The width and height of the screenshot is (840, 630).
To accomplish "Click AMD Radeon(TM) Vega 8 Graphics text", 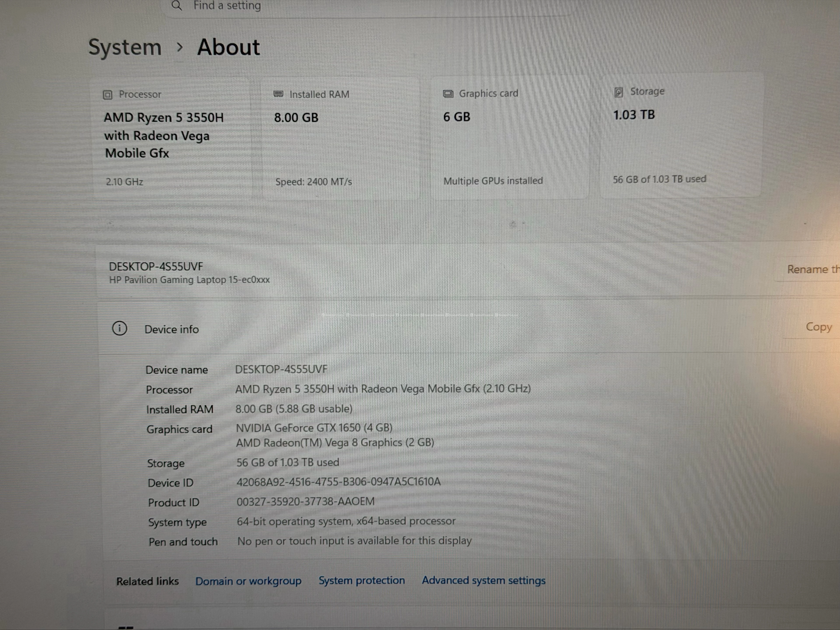I will coord(335,443).
